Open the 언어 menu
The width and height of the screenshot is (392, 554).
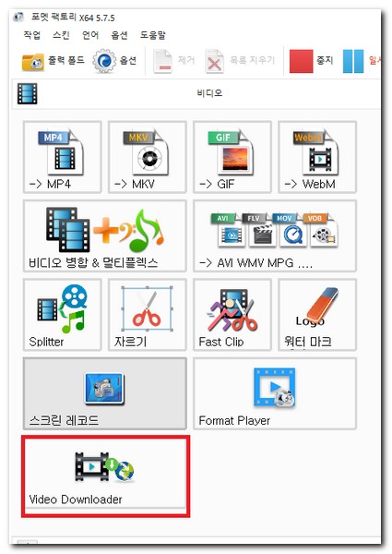pyautogui.click(x=90, y=35)
